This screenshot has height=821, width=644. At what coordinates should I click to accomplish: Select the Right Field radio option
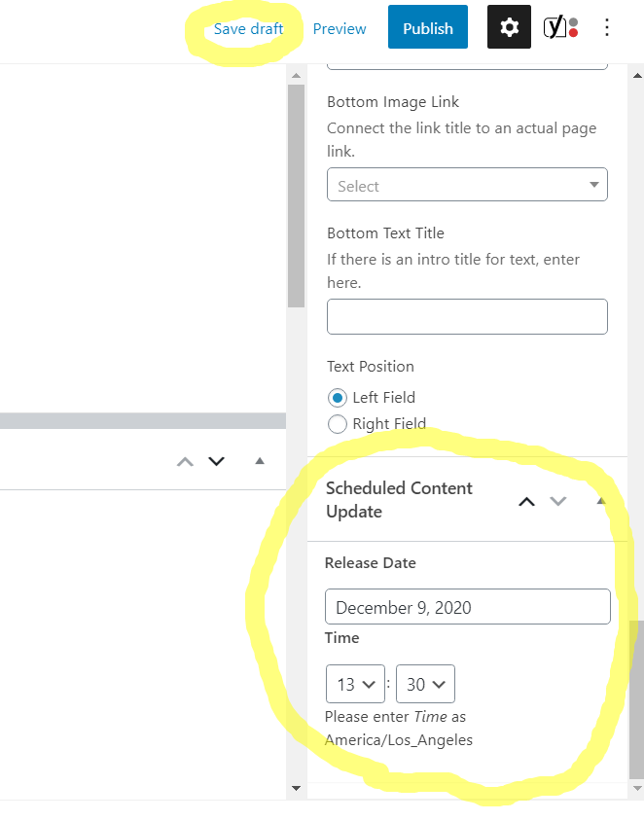[338, 423]
